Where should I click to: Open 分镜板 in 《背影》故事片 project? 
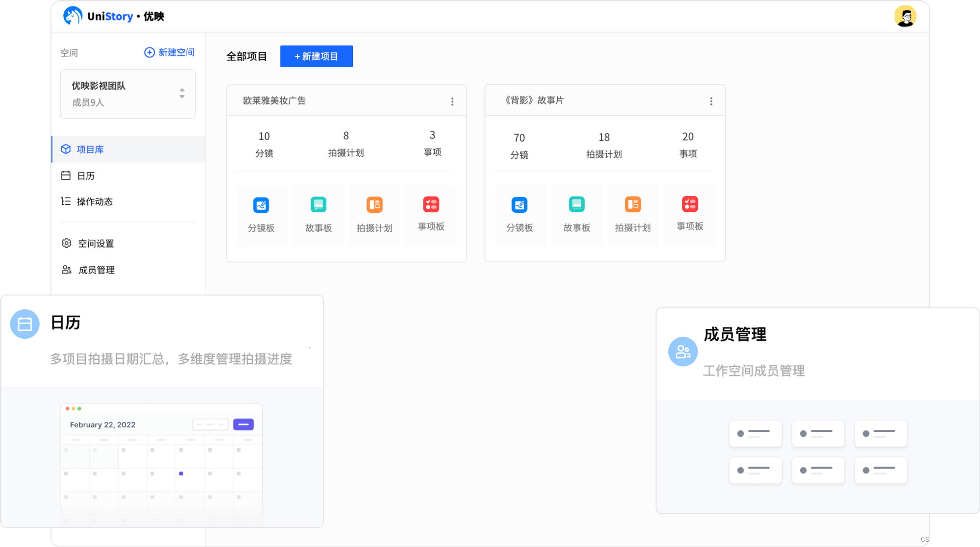pos(519,215)
